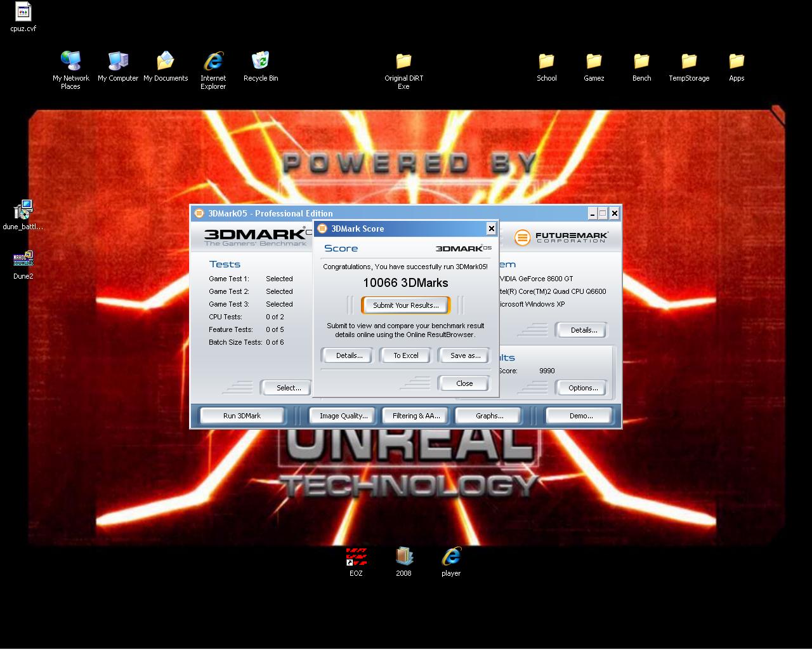
Task: Click the Futuremark Corporation logo
Action: click(x=561, y=237)
